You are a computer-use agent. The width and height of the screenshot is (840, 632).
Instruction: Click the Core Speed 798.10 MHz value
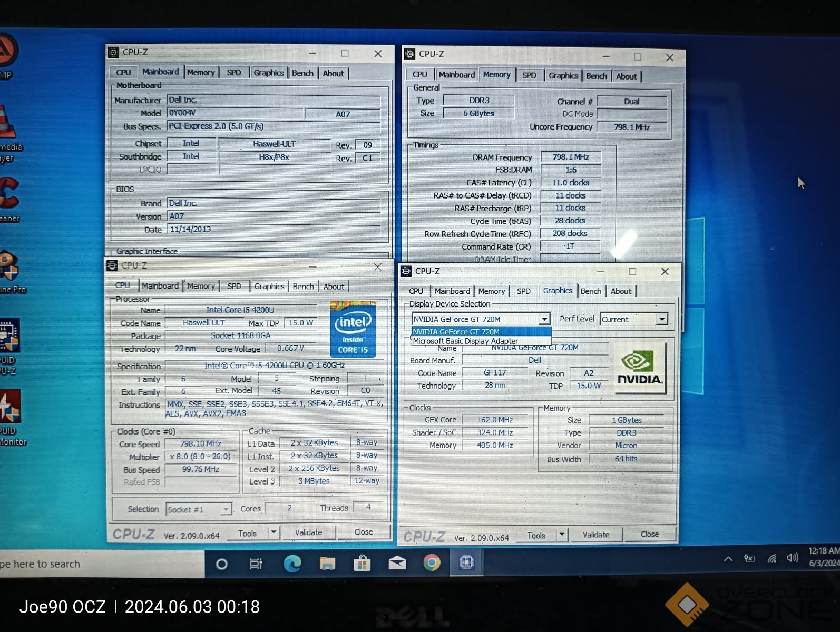(201, 443)
